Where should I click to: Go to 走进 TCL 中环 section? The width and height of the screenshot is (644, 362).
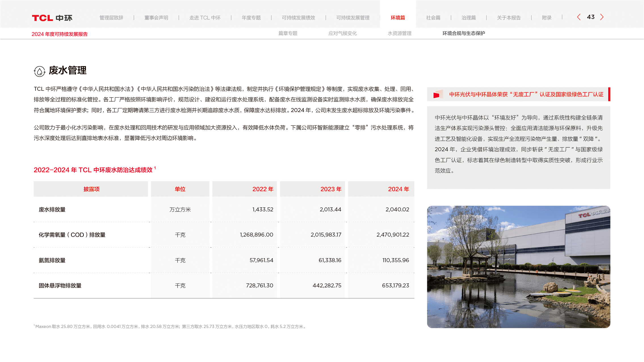(205, 18)
